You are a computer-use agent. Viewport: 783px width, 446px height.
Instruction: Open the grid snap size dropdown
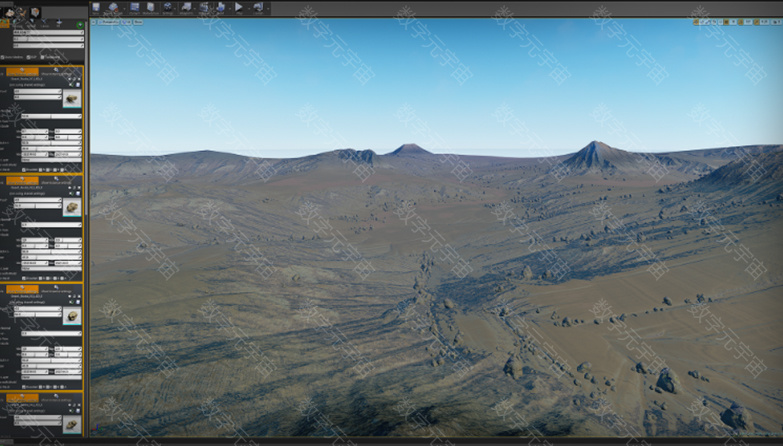pyautogui.click(x=733, y=22)
